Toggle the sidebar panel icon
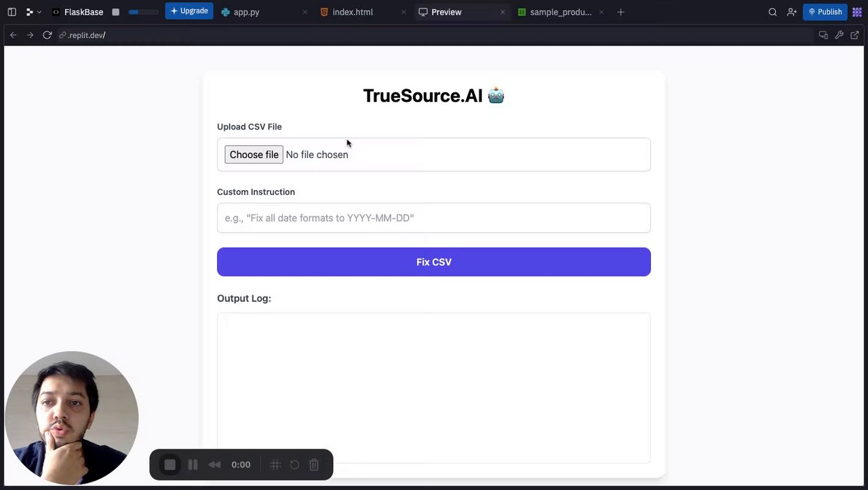The height and width of the screenshot is (490, 868). pyautogui.click(x=12, y=12)
